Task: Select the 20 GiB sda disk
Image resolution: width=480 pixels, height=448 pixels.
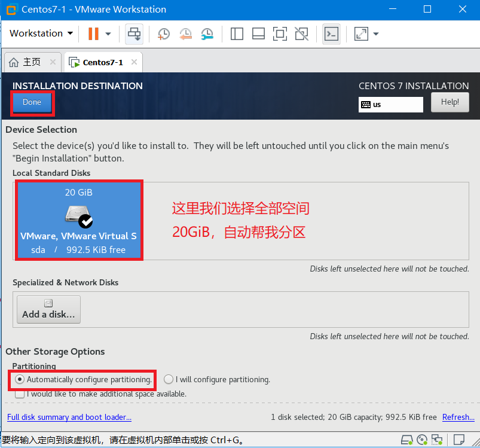Action: click(x=79, y=220)
